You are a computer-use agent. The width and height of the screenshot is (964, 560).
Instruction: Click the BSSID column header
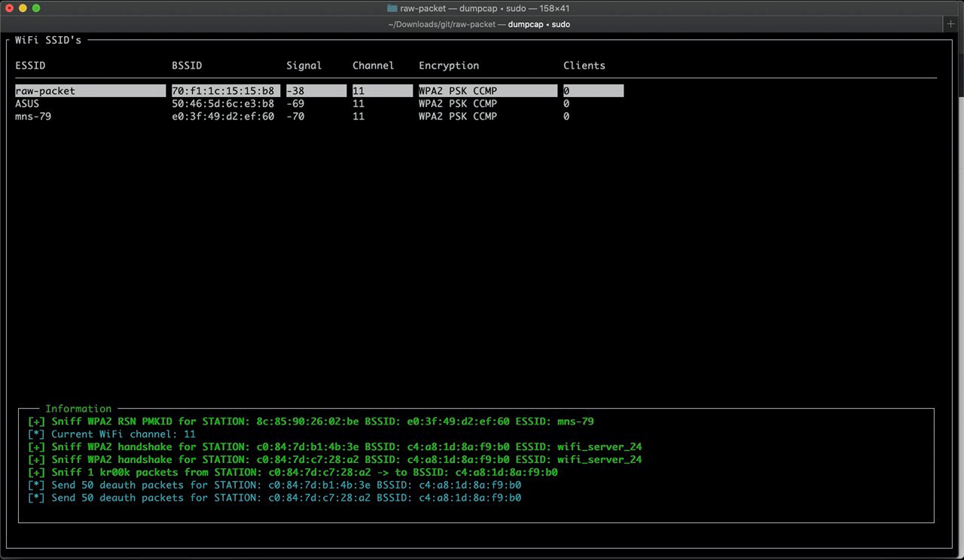click(x=187, y=65)
